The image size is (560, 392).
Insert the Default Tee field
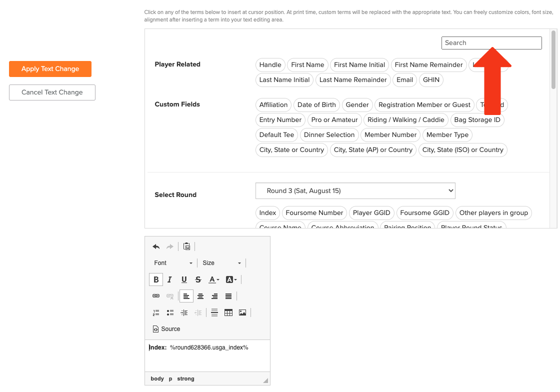pyautogui.click(x=276, y=135)
